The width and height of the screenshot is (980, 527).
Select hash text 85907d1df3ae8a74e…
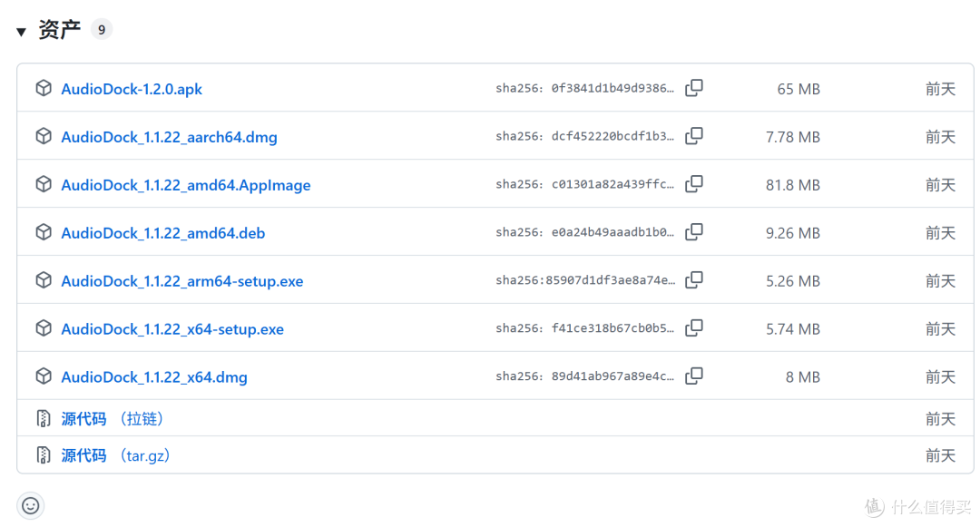(x=611, y=281)
